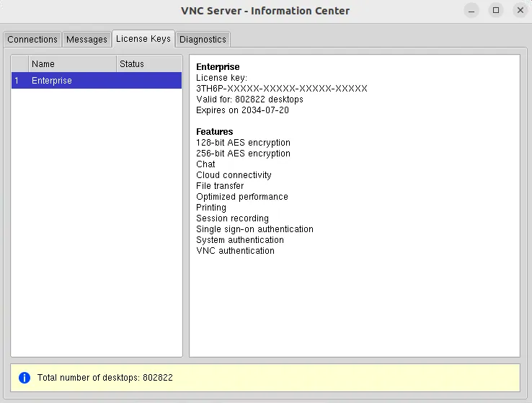Screen dimensions: 532x403
Task: Click the Valid for: 802822 desktops line
Action: tap(249, 99)
